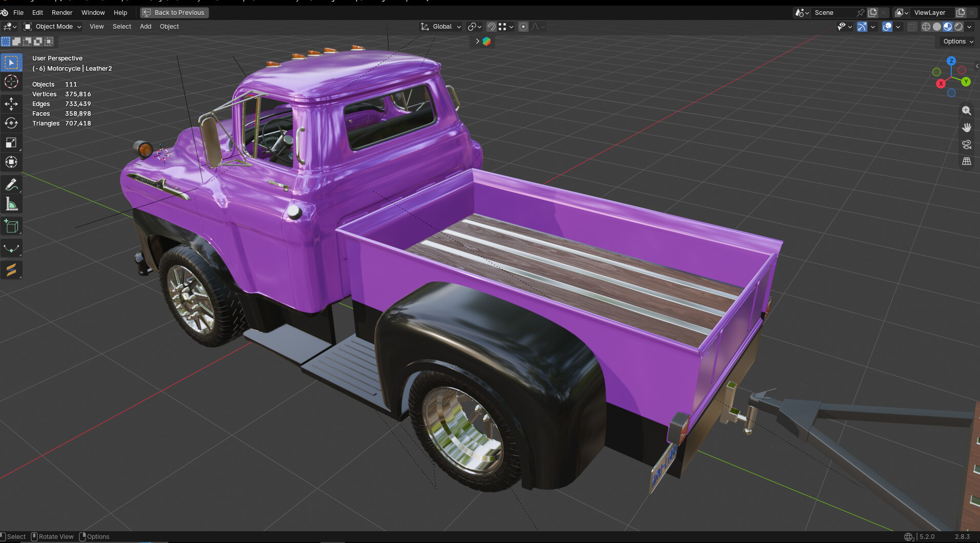Toggle viewport overlays button

887,27
